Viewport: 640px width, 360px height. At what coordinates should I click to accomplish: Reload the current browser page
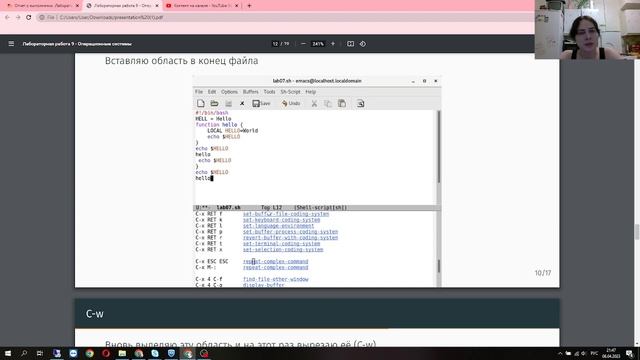29,17
